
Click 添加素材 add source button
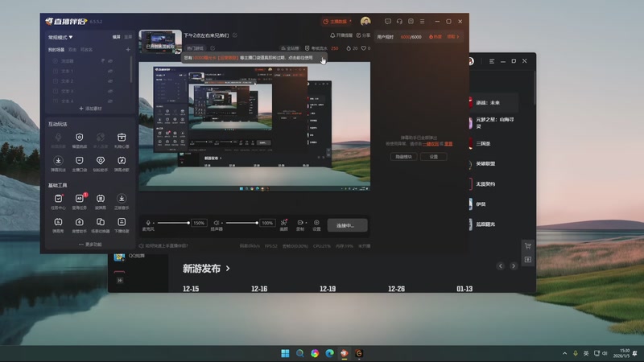coord(90,109)
